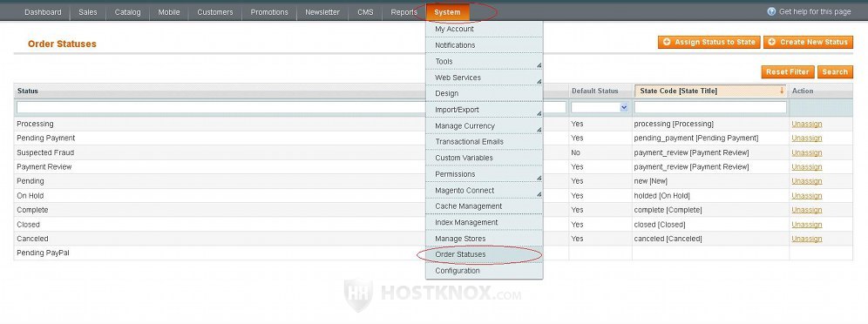Viewport: 868px width, 324px height.
Task: Choose Design in the System menu
Action: coord(485,93)
